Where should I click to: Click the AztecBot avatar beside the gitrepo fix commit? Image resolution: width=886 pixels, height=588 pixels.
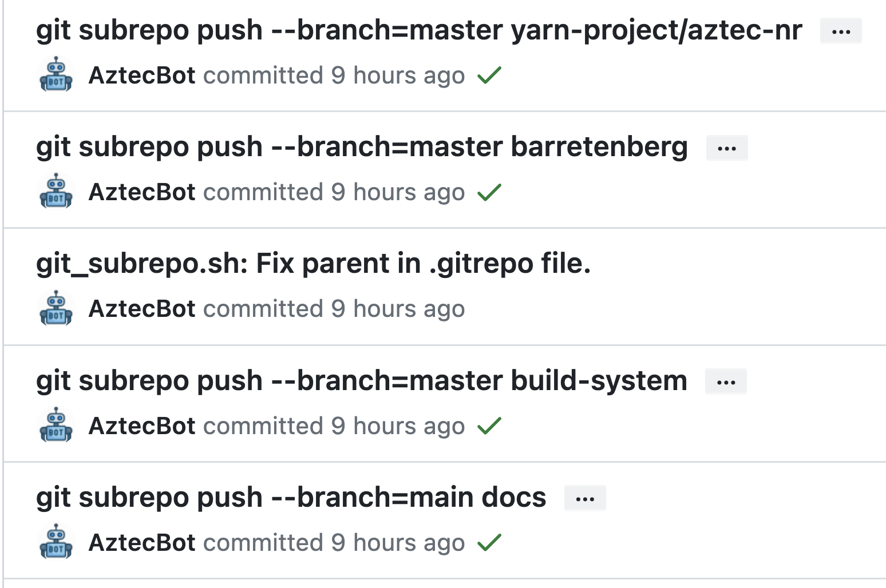point(56,308)
